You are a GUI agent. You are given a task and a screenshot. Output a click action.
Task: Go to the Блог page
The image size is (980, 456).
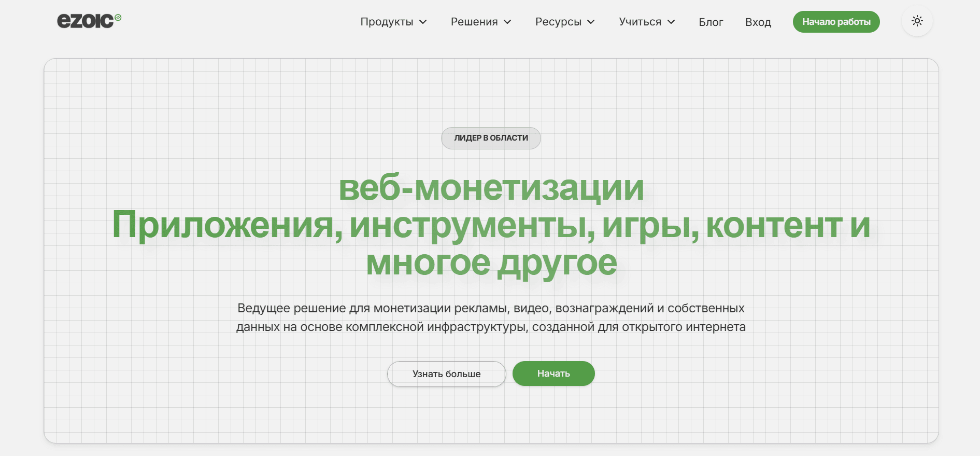(711, 22)
